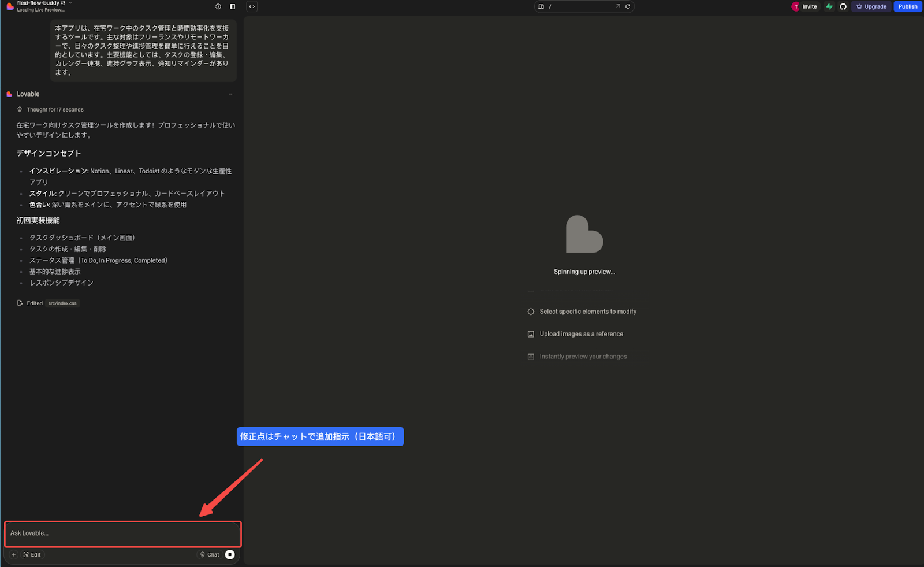Expand Thought for 17 seconds
Image resolution: width=924 pixels, height=567 pixels.
tap(55, 109)
